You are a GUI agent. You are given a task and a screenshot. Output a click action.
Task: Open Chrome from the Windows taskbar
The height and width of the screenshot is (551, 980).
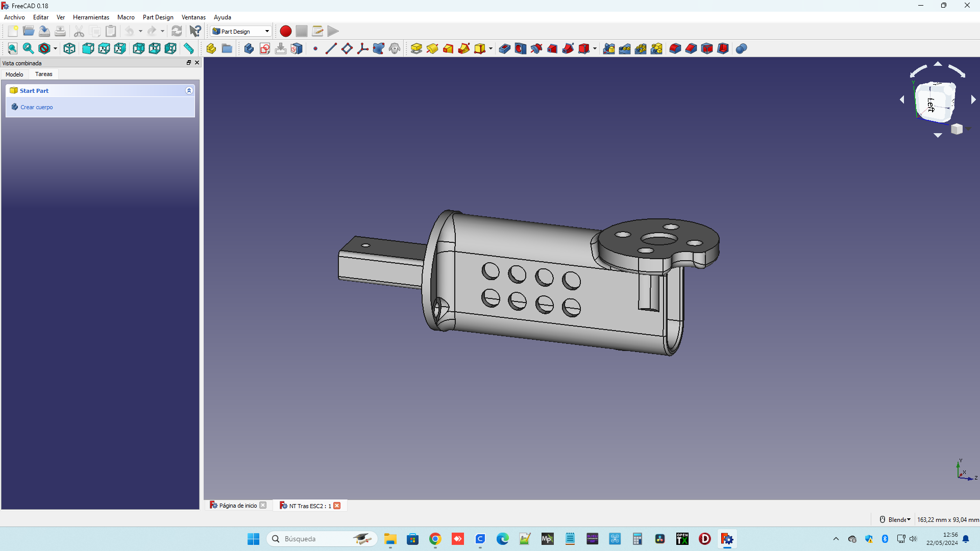point(435,539)
